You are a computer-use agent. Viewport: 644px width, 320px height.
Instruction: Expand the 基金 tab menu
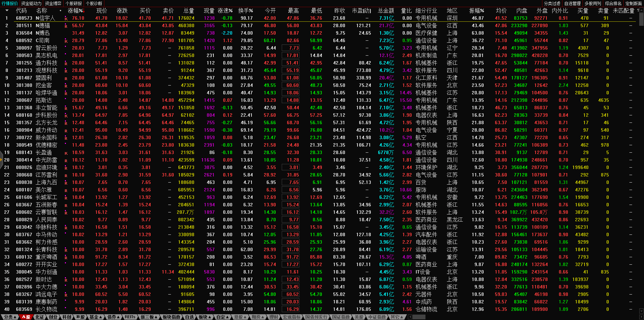95,317
